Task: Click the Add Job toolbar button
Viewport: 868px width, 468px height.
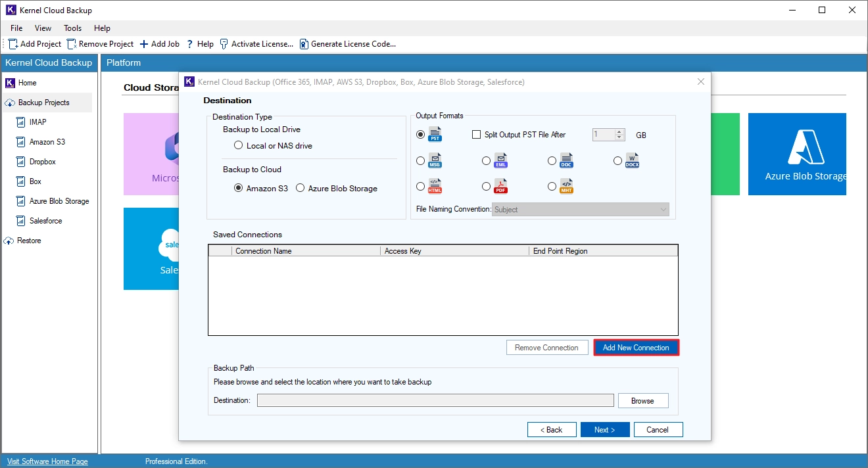Action: 159,44
